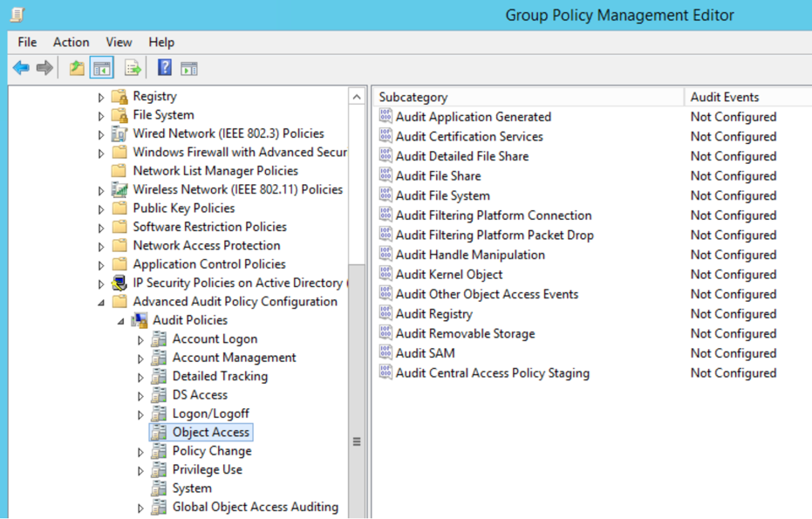The height and width of the screenshot is (519, 812).
Task: Select Audit Filtering Platform Connection row
Action: click(493, 215)
